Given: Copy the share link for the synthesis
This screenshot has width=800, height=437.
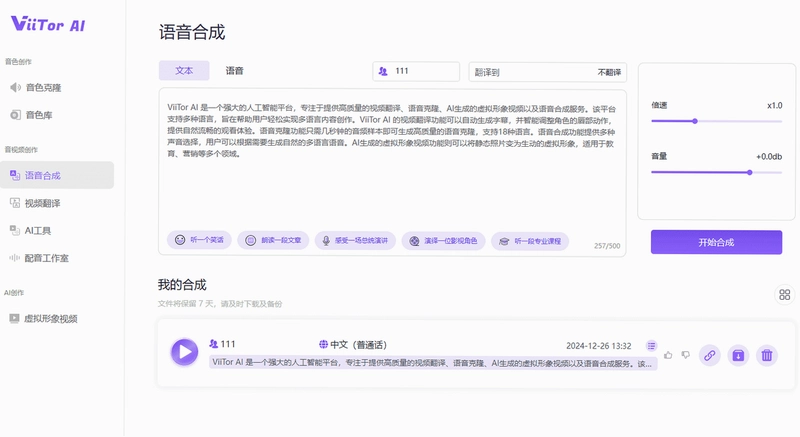Looking at the screenshot, I should (710, 355).
